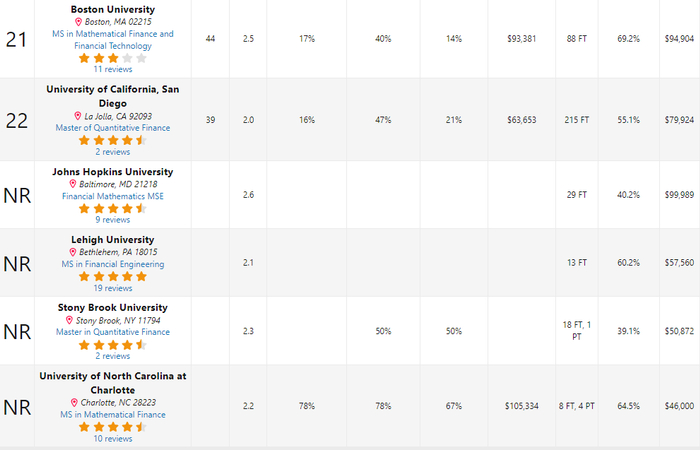Click the location pin next to Stony Brook, NY
This screenshot has width=700, height=450.
tap(69, 320)
